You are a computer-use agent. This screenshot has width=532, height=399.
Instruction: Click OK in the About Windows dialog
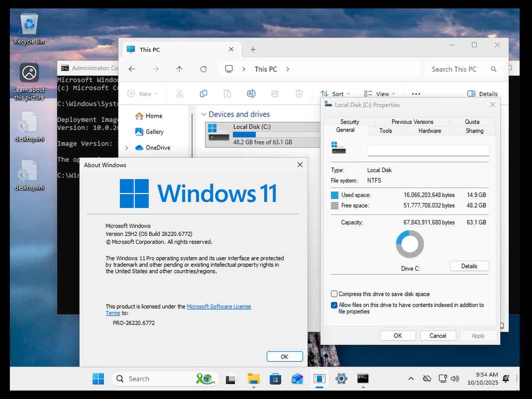(284, 357)
